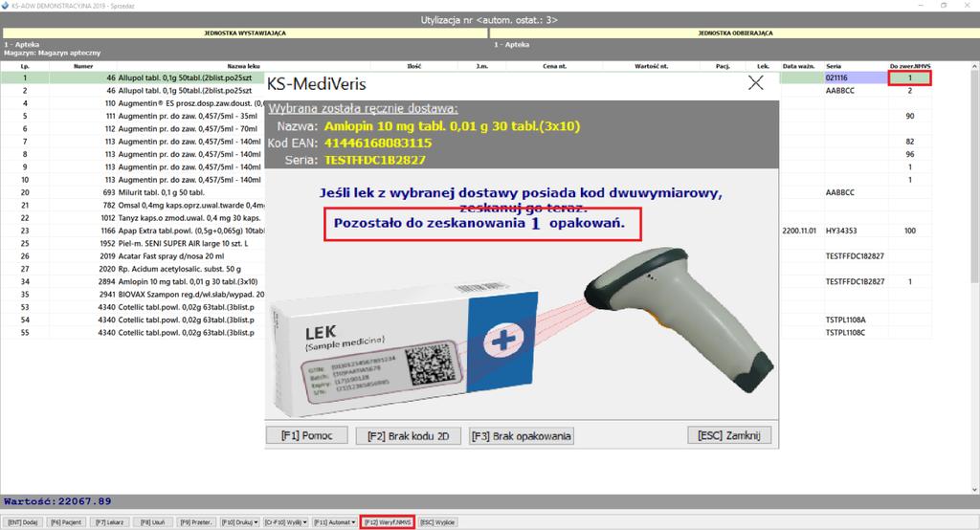Screen dimensions: 980x530
Task: Start verification with F12 Weryf.NMVS
Action: click(388, 522)
